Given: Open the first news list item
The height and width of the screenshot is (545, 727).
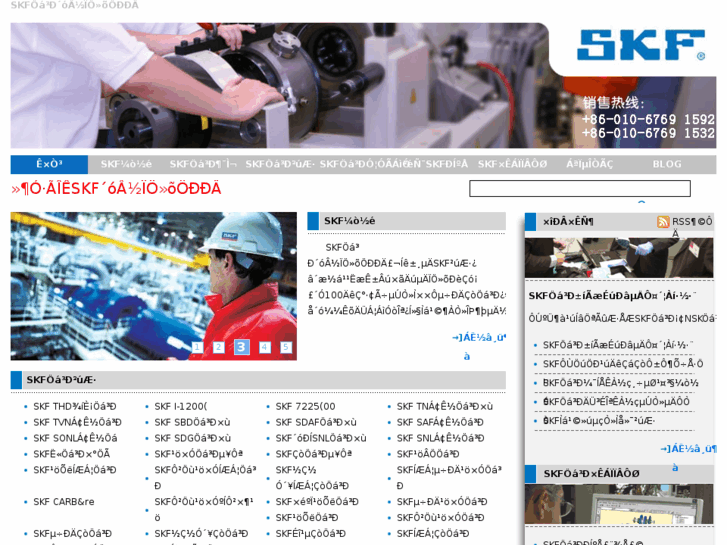Looking at the screenshot, I should pos(618,345).
